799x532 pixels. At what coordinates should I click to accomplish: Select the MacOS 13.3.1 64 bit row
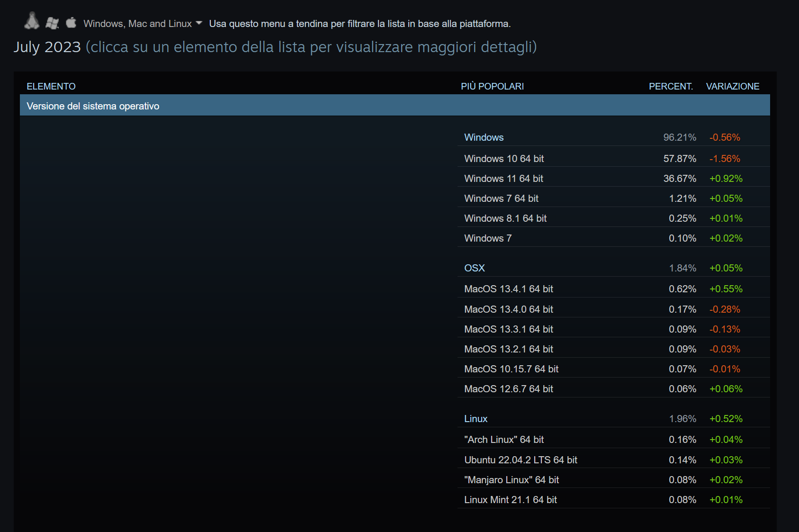613,328
